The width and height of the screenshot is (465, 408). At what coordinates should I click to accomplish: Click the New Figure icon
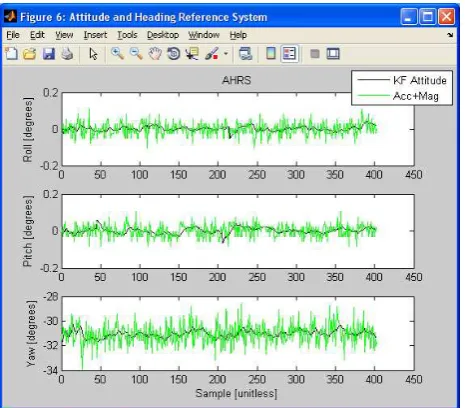coord(12,53)
